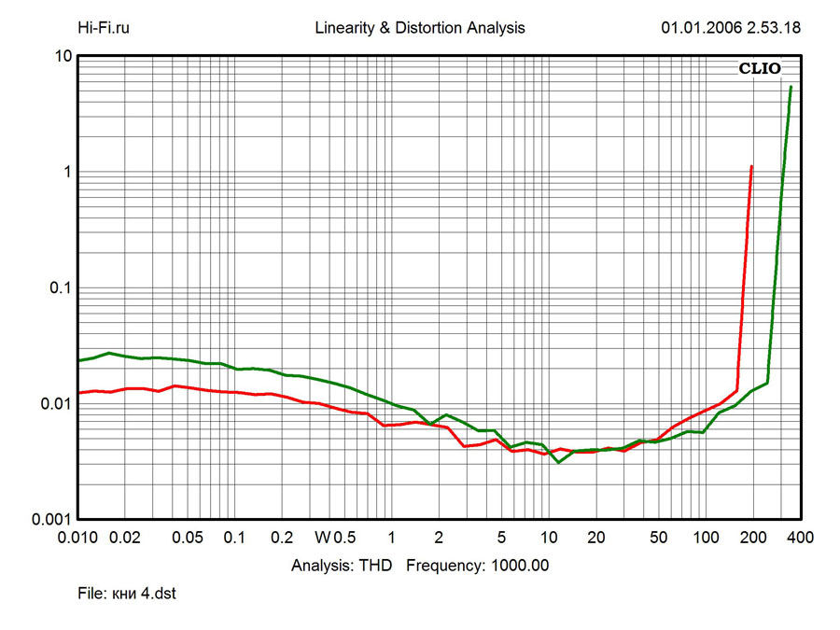Click the CLIO logo in the chart corner
Viewport: 840px width, 630px height.
[759, 68]
